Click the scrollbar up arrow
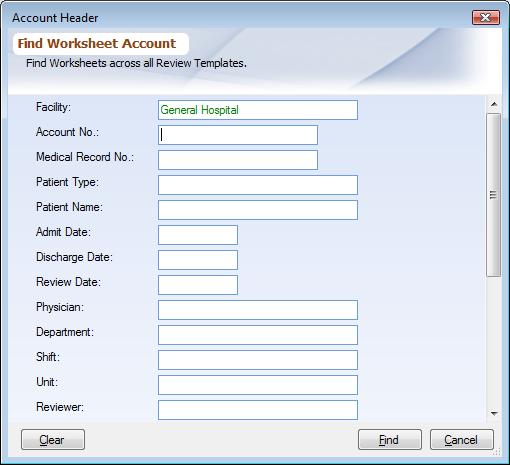This screenshot has width=510, height=465. [494, 104]
